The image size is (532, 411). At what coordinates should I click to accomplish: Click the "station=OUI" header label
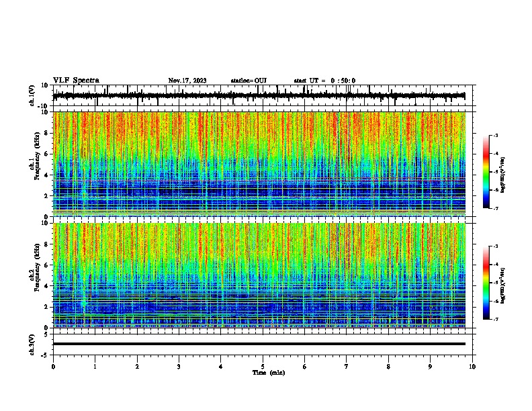click(249, 81)
